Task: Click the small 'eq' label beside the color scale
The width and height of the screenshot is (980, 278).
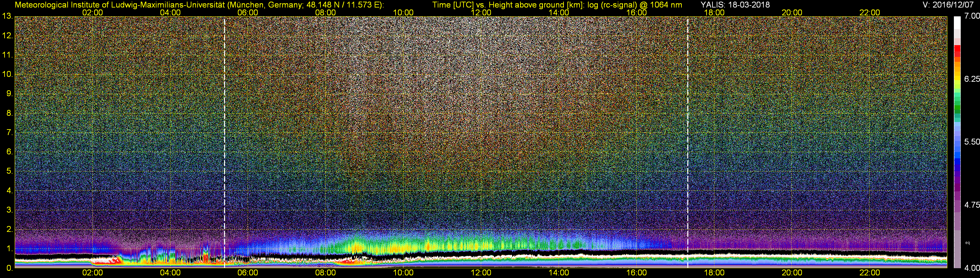Action: click(x=968, y=243)
